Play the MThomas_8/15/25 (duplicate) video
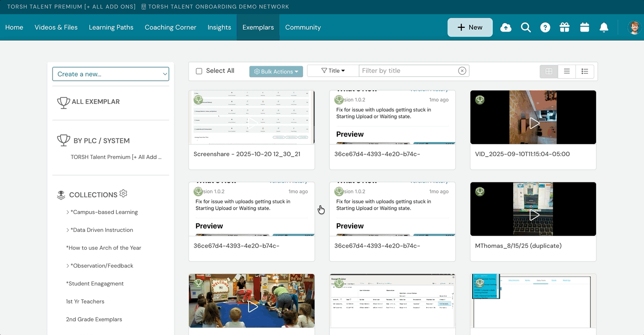Image resolution: width=644 pixels, height=335 pixels. pos(534,215)
